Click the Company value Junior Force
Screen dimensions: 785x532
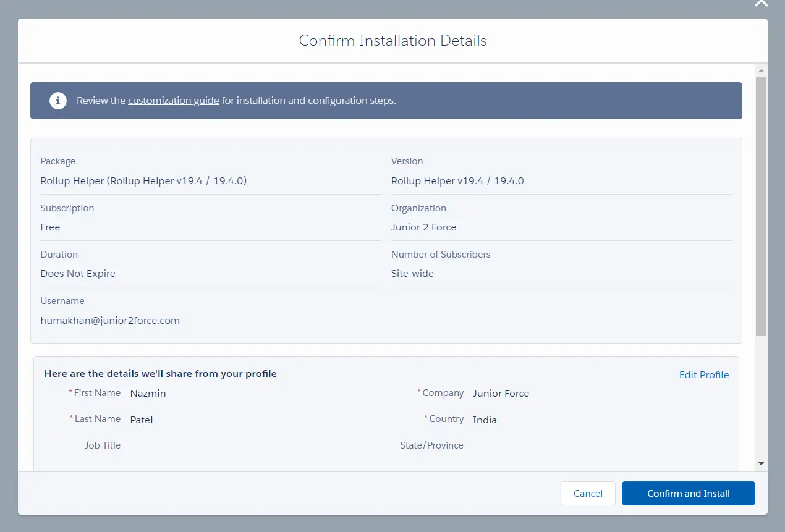click(x=501, y=394)
